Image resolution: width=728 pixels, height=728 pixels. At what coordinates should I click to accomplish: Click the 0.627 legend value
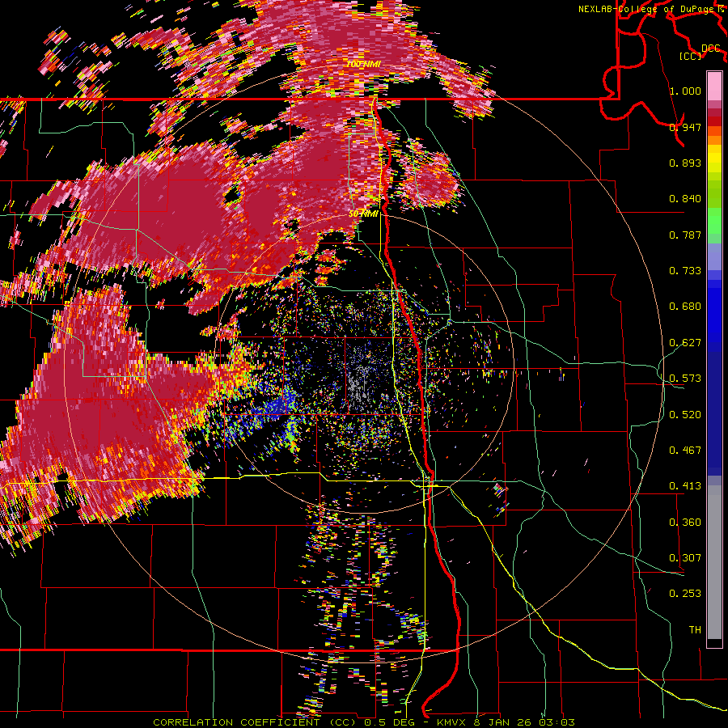pyautogui.click(x=685, y=343)
